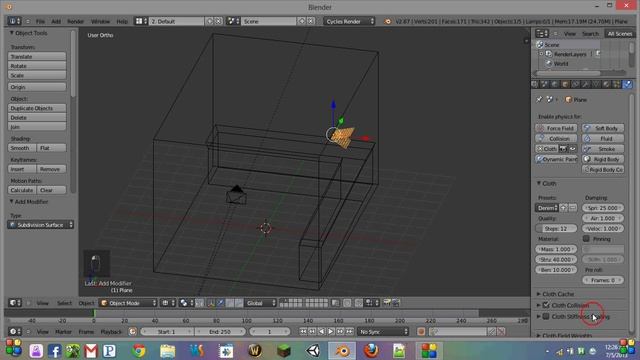Image resolution: width=640 pixels, height=360 pixels.
Task: Remove the cloth preset with minus icon
Action: pos(573,208)
